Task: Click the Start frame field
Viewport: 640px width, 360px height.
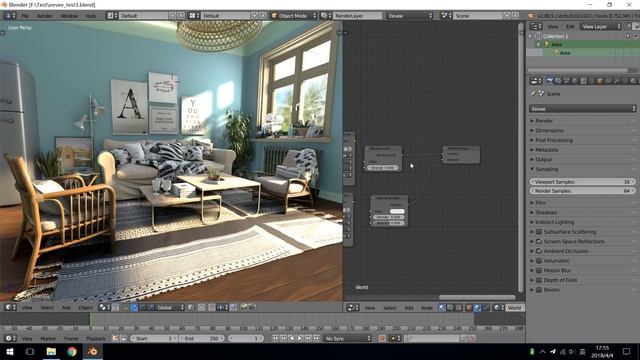Action: coord(154,338)
